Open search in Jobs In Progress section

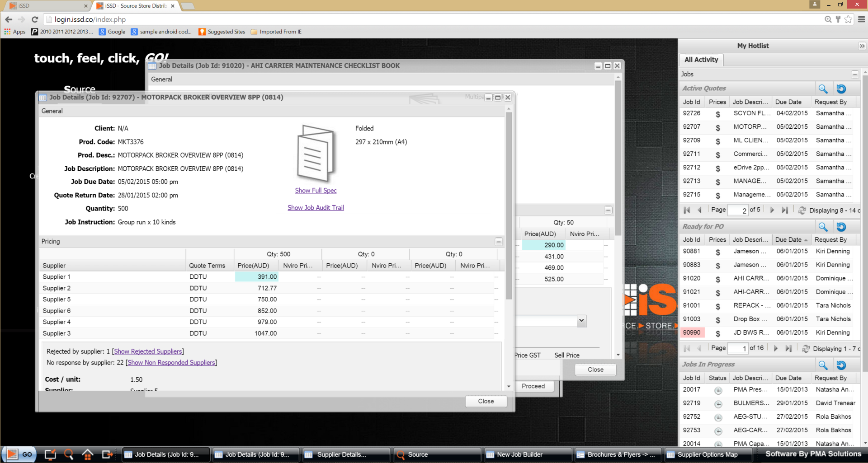822,365
